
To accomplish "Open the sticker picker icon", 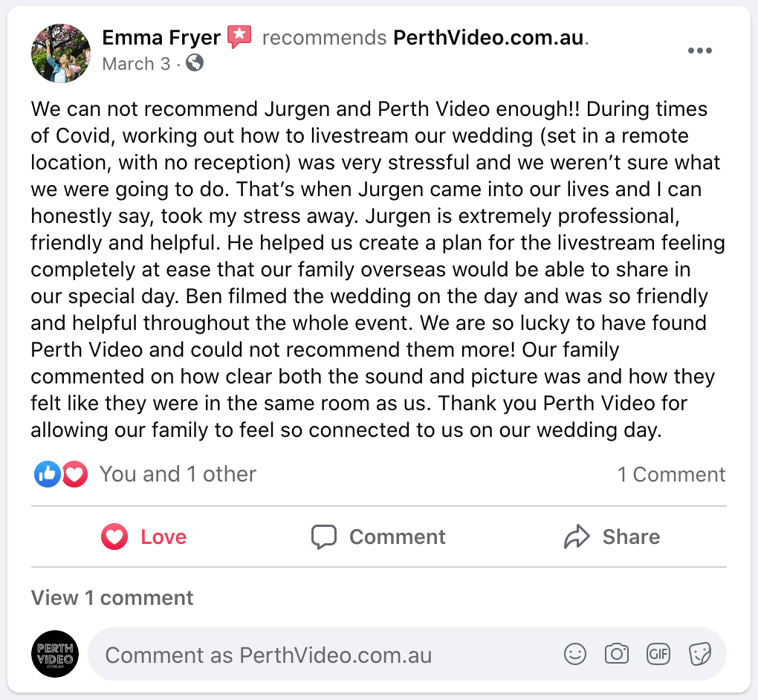I will pyautogui.click(x=700, y=654).
